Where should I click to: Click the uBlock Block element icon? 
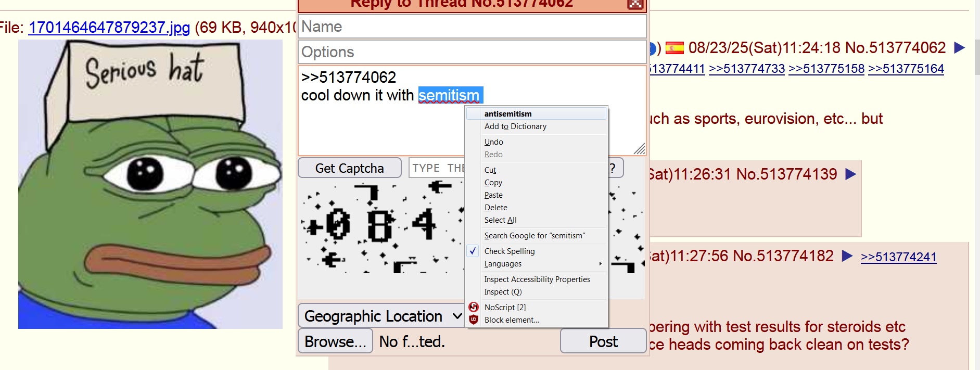coord(474,320)
